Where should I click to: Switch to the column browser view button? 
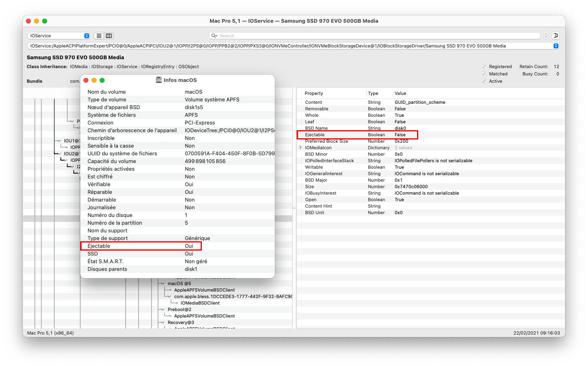coord(109,36)
